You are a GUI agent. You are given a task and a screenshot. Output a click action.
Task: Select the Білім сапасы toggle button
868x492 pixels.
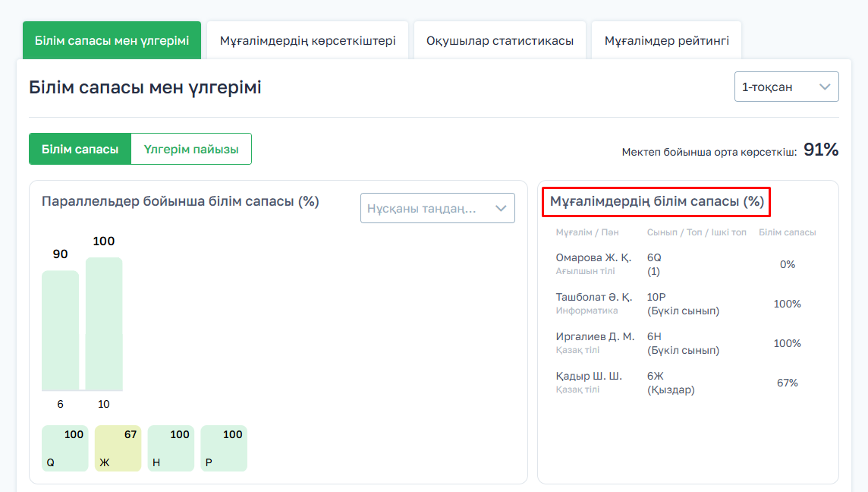[80, 150]
